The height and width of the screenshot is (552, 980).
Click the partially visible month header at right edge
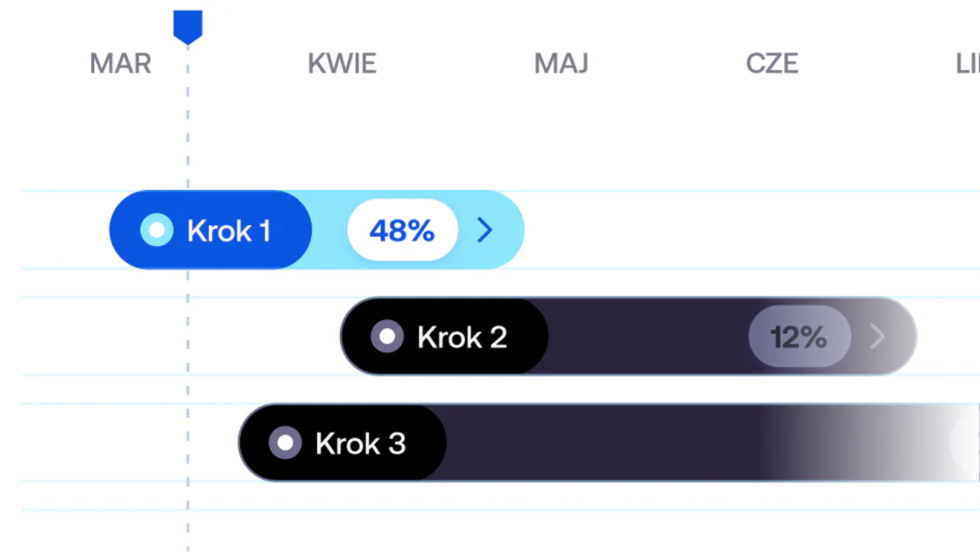(968, 64)
